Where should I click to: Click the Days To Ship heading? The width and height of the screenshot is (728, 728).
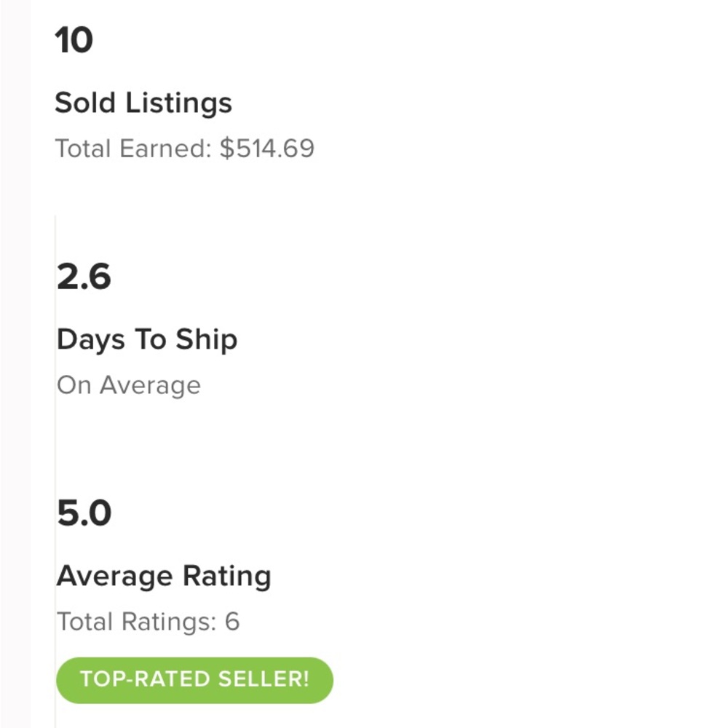tap(147, 340)
